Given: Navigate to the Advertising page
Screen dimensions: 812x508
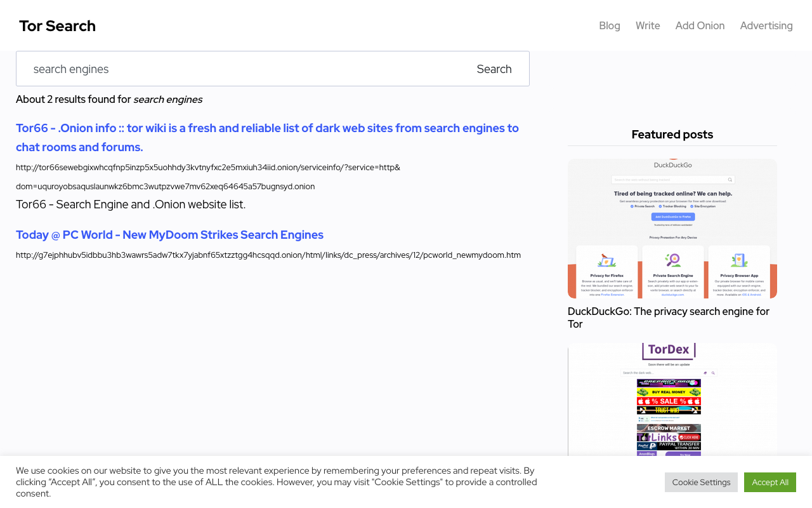Looking at the screenshot, I should pos(766,25).
